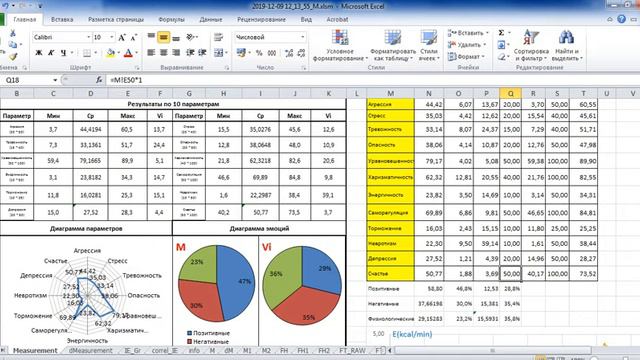Viewport: 640px width, 360px height.
Task: Open the correl_IE sheet tab
Action: [x=165, y=350]
